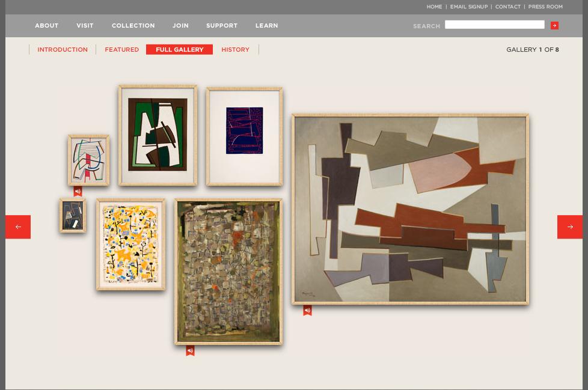This screenshot has height=390, width=588.
Task: Play audio for the mosaic-textured painting
Action: pos(190,351)
